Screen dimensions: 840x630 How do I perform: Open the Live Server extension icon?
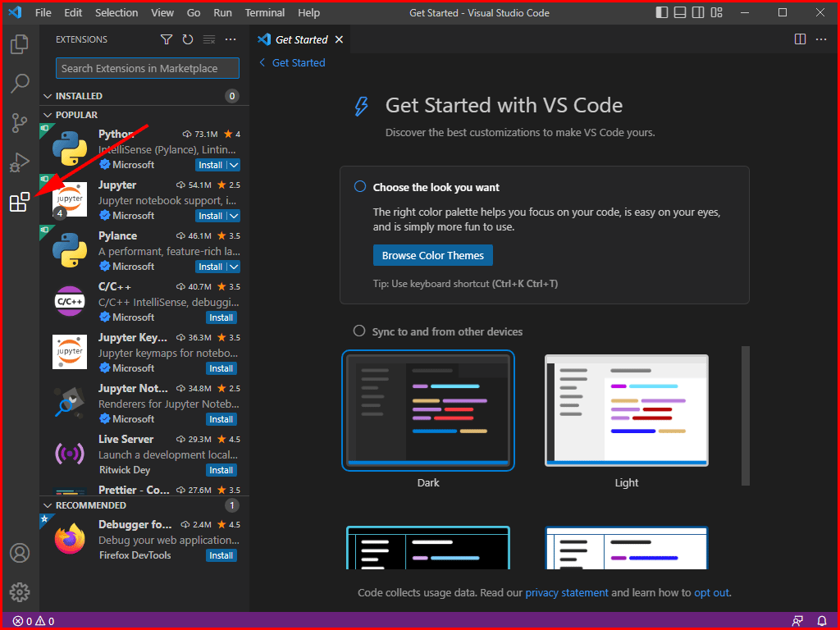click(70, 454)
